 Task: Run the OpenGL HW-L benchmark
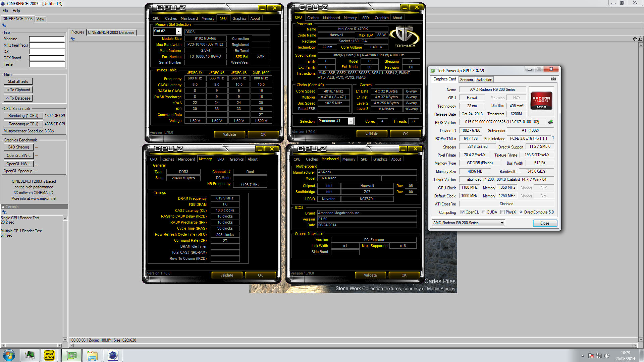(x=18, y=164)
